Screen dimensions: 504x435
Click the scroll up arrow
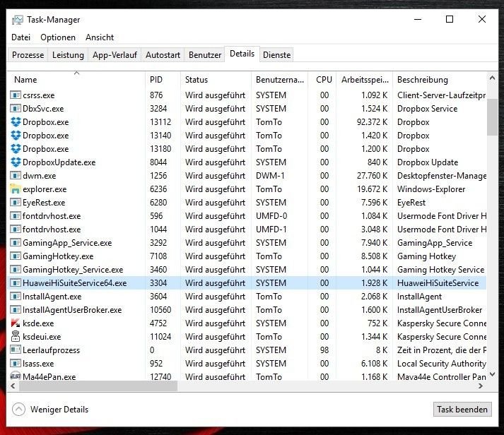[492, 78]
